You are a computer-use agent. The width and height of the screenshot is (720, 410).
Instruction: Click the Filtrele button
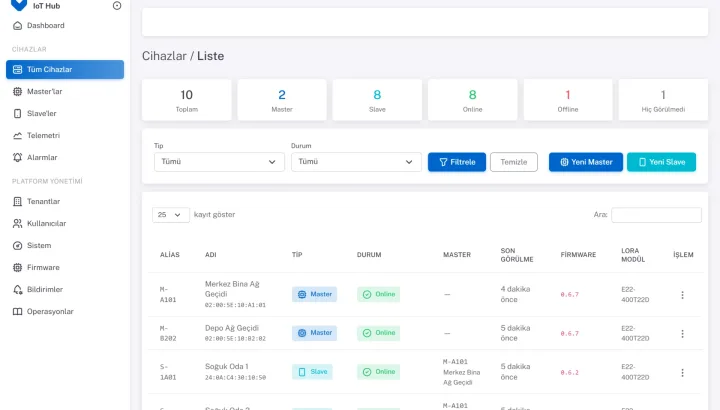[x=456, y=162]
